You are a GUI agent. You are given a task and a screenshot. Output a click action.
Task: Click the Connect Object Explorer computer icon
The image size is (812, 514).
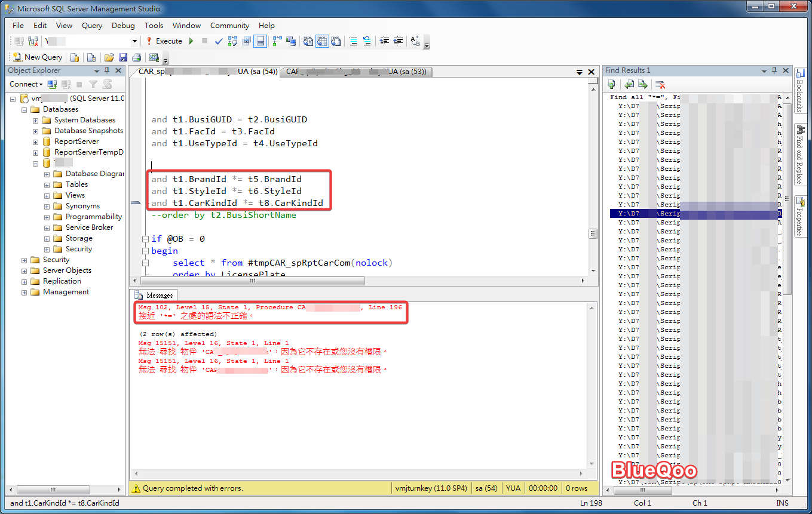click(x=52, y=84)
